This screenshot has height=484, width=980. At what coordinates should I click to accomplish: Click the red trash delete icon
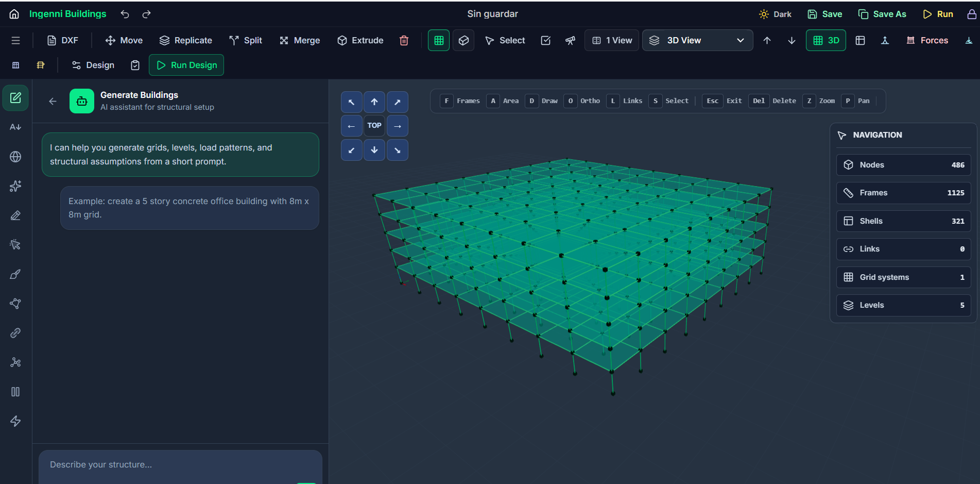pyautogui.click(x=404, y=40)
